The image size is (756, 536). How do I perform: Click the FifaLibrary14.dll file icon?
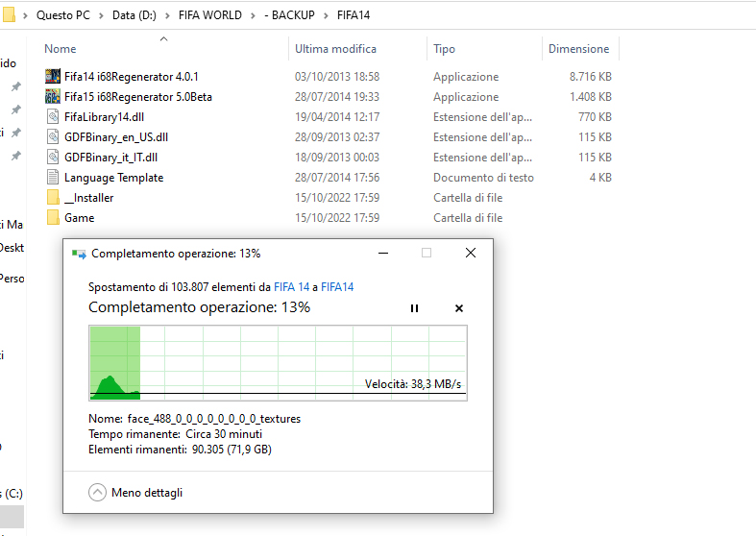click(x=53, y=116)
